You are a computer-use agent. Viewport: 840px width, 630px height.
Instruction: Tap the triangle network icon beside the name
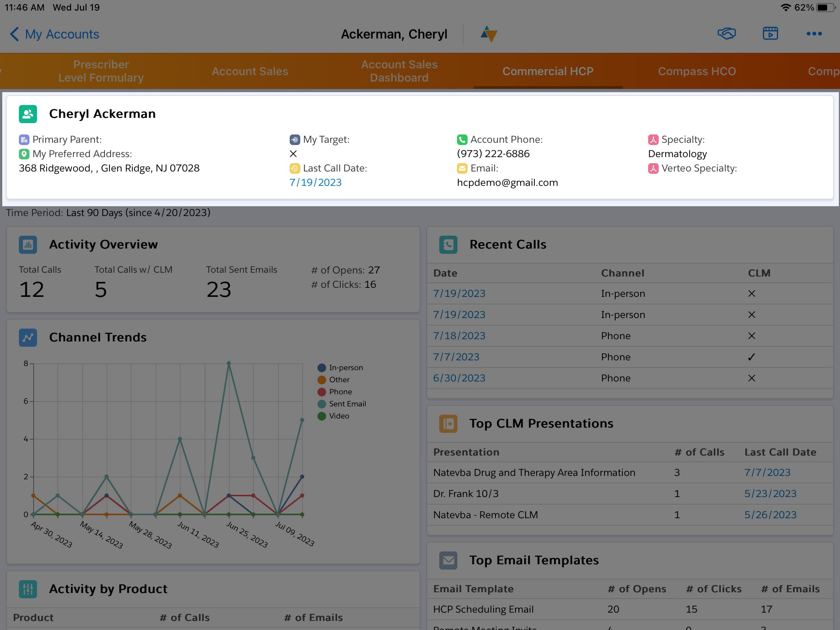488,34
